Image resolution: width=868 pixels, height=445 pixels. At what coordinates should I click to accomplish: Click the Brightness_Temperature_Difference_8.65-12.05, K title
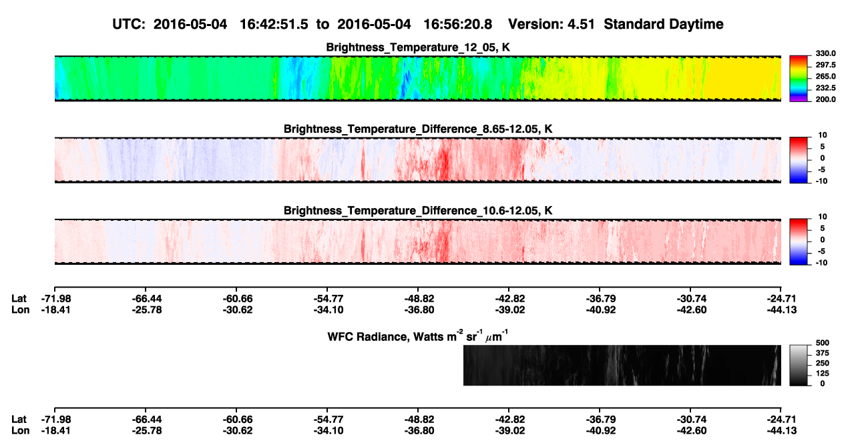[418, 129]
